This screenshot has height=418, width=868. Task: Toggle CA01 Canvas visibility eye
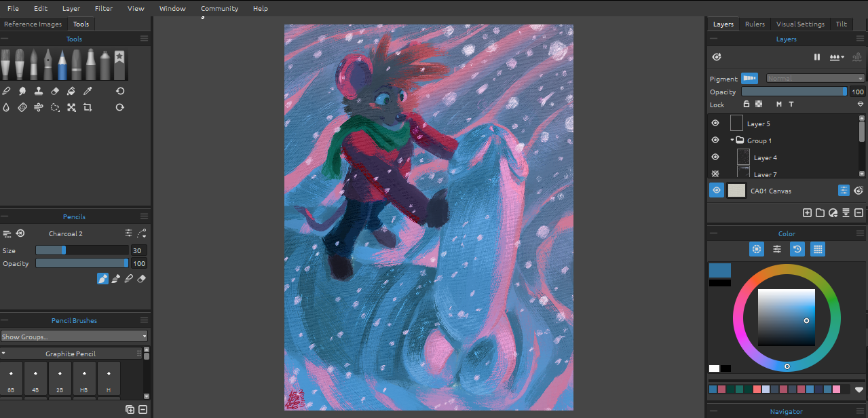(x=717, y=191)
